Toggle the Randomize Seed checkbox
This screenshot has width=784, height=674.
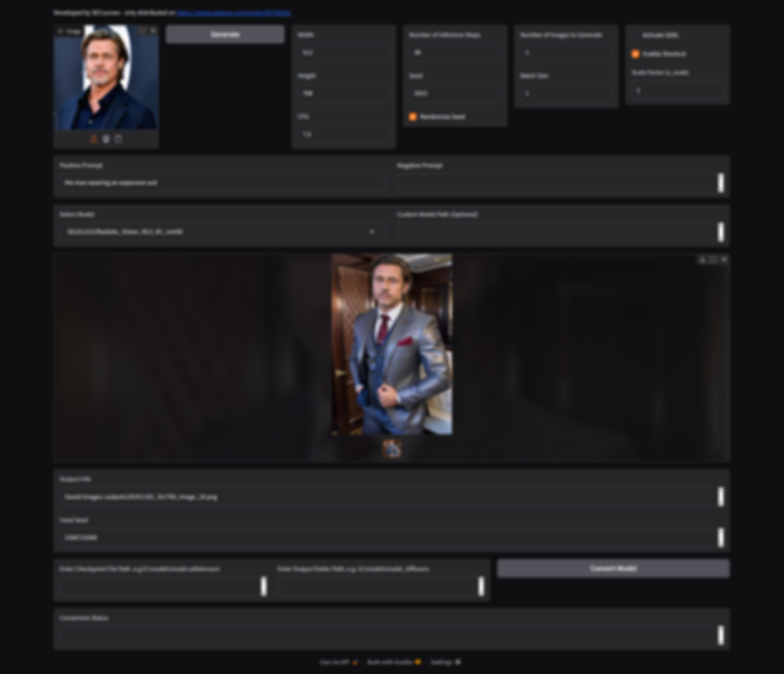(x=413, y=117)
